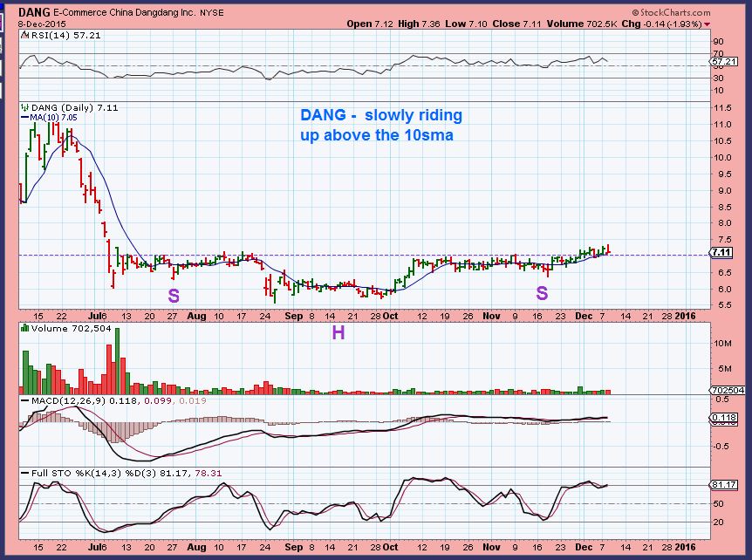Click the MA(10) 7.05 legend text
The height and width of the screenshot is (560, 752).
pyautogui.click(x=53, y=118)
